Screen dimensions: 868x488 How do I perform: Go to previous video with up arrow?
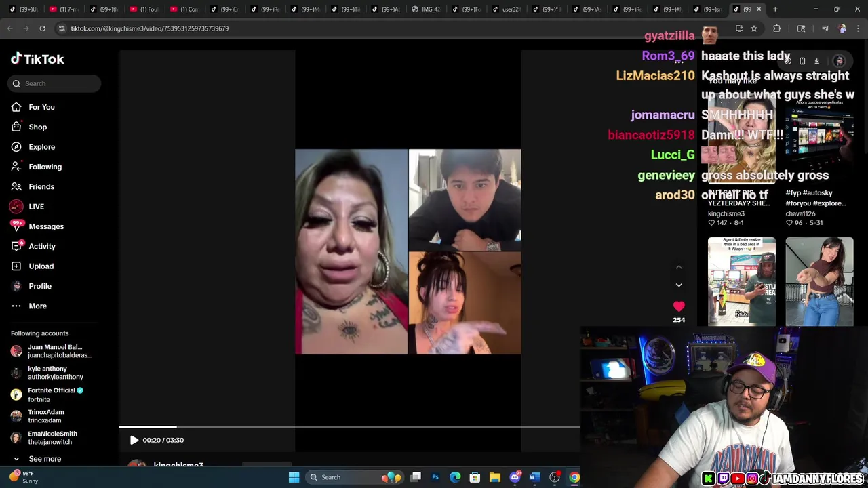tap(679, 267)
